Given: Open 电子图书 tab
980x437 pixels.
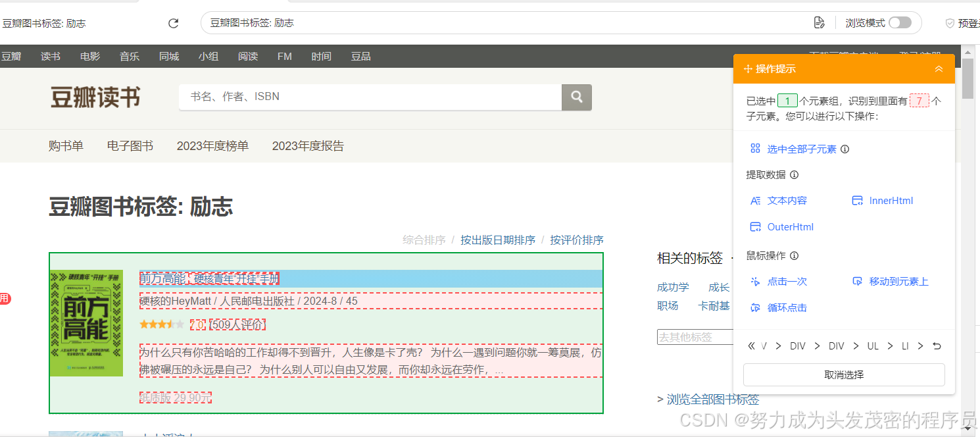Looking at the screenshot, I should coord(130,146).
